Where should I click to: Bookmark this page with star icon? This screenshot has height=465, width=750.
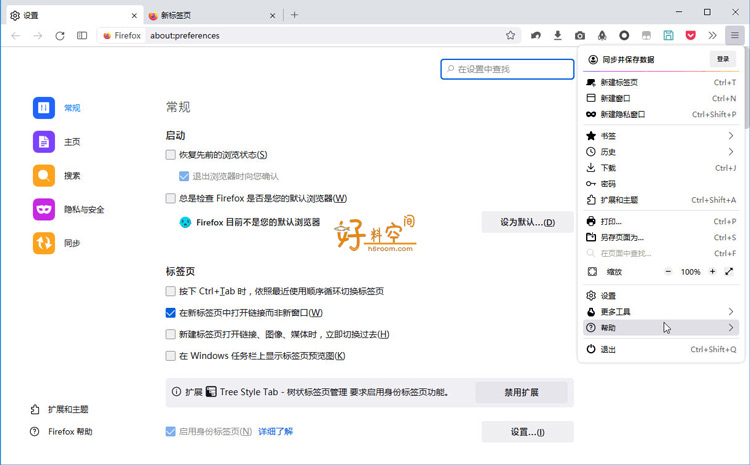(x=510, y=35)
